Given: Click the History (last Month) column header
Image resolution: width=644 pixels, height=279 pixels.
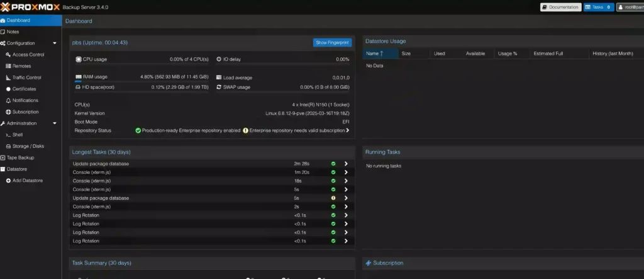Looking at the screenshot, I should [x=616, y=54].
